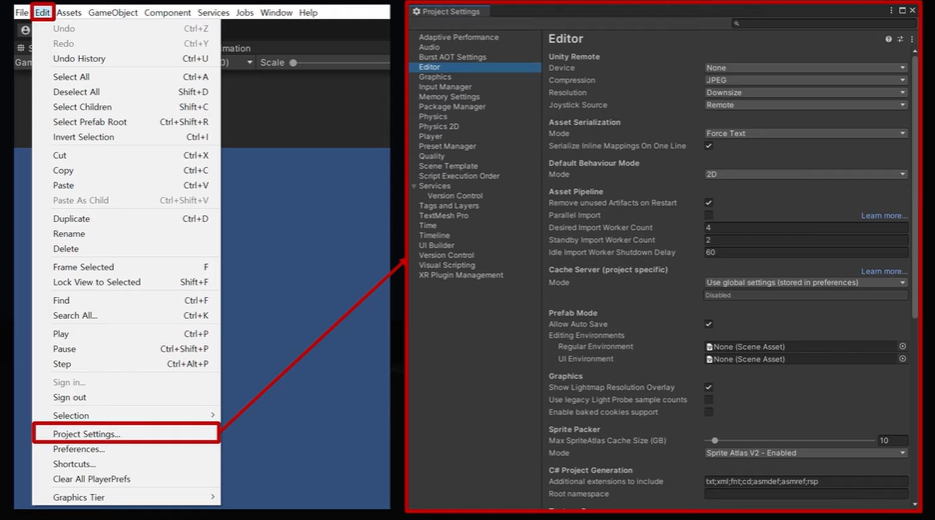935x520 pixels.
Task: Edit Additional extensions to include field
Action: coord(806,481)
